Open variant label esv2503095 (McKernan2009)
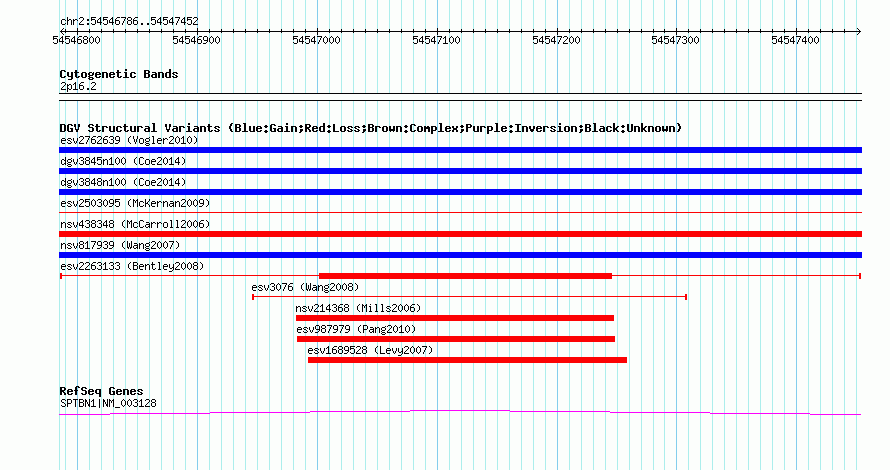The height and width of the screenshot is (470, 890). [135, 203]
